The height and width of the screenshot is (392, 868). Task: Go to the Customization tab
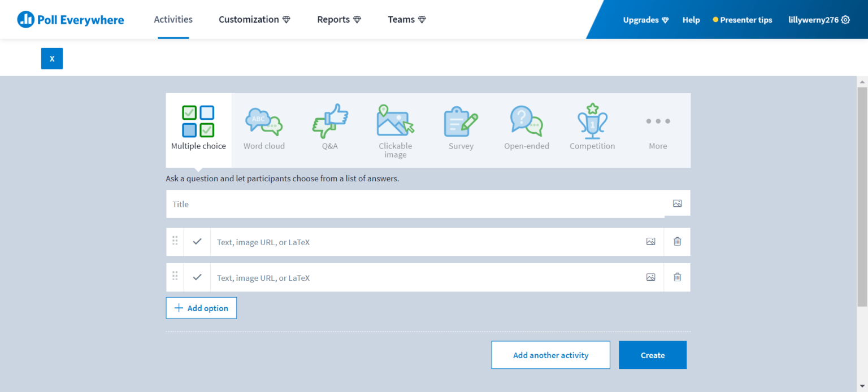tap(255, 20)
